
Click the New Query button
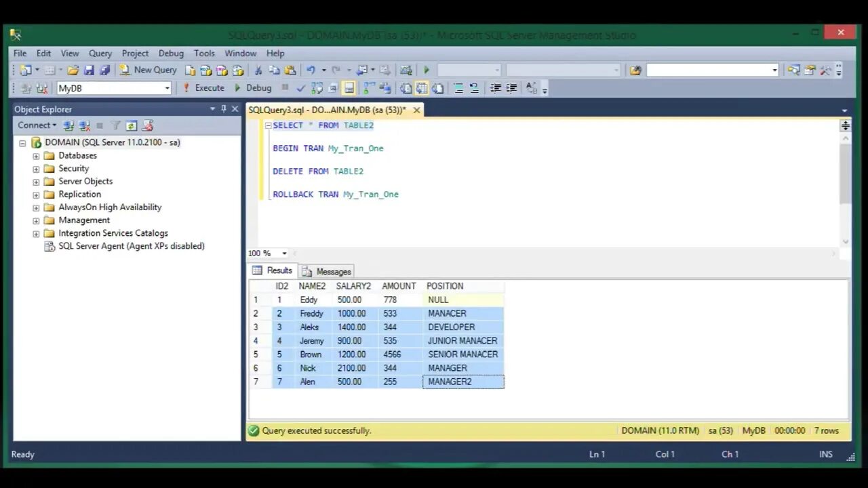pyautogui.click(x=148, y=70)
